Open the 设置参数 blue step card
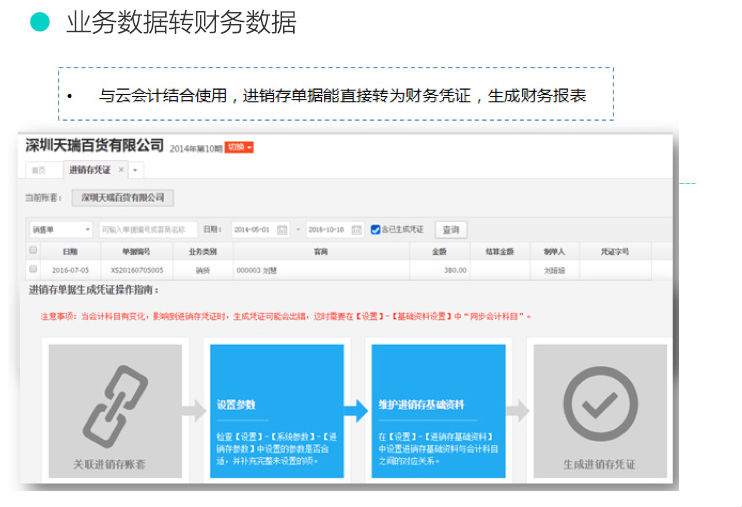 [x=273, y=410]
